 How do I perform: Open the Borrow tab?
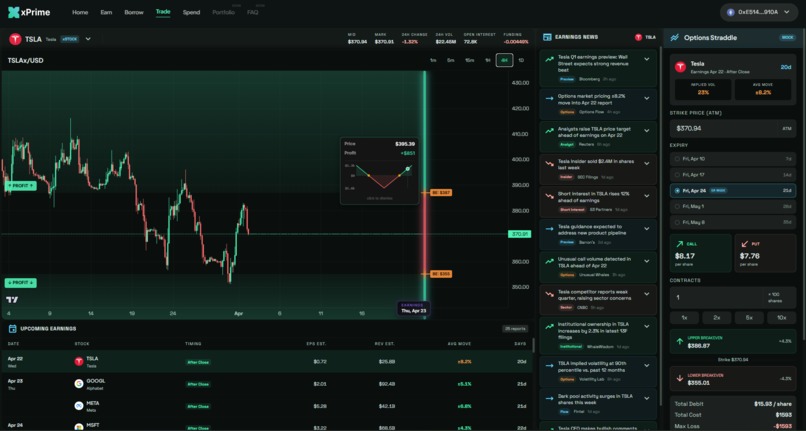[x=134, y=12]
